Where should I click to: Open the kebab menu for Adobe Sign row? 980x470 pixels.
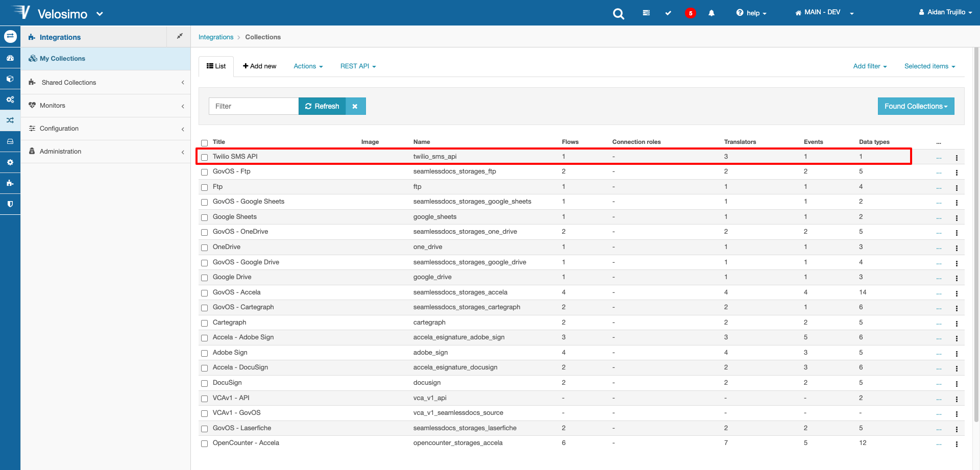point(957,354)
